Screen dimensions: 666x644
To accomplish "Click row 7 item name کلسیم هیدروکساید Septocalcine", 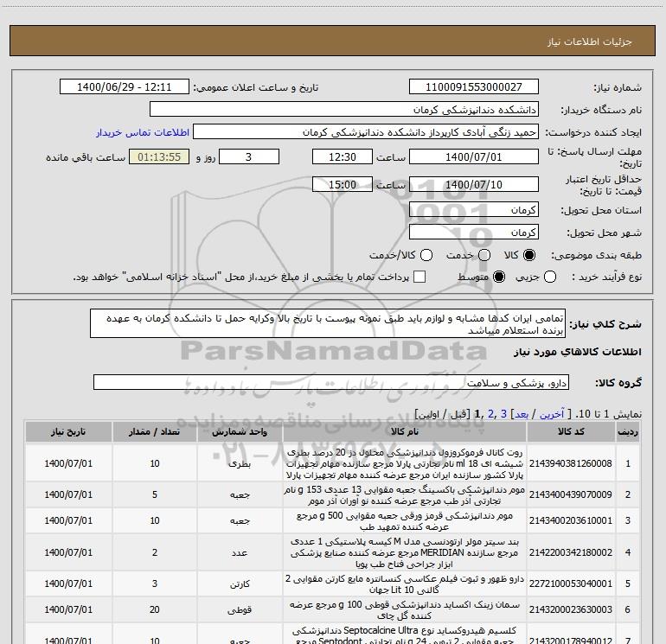I will 405,635.
